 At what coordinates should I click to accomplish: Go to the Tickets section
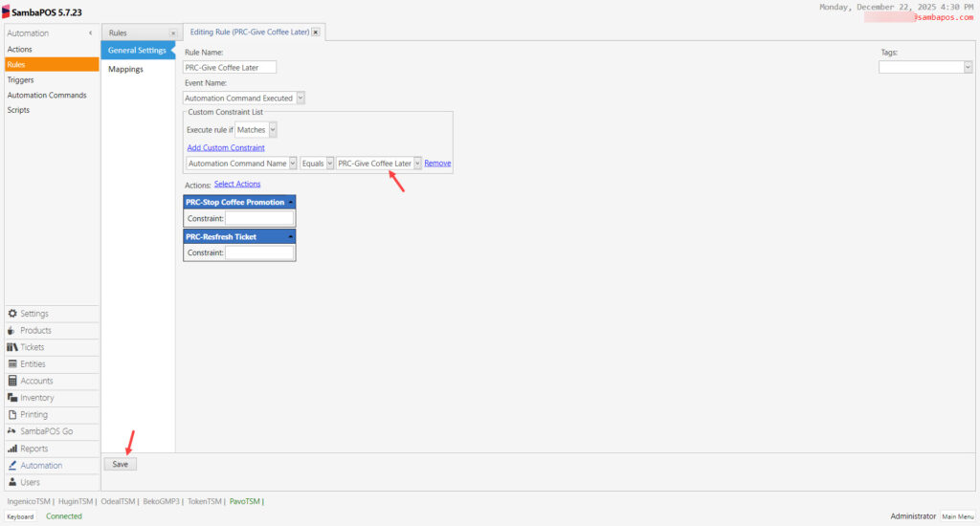point(32,347)
